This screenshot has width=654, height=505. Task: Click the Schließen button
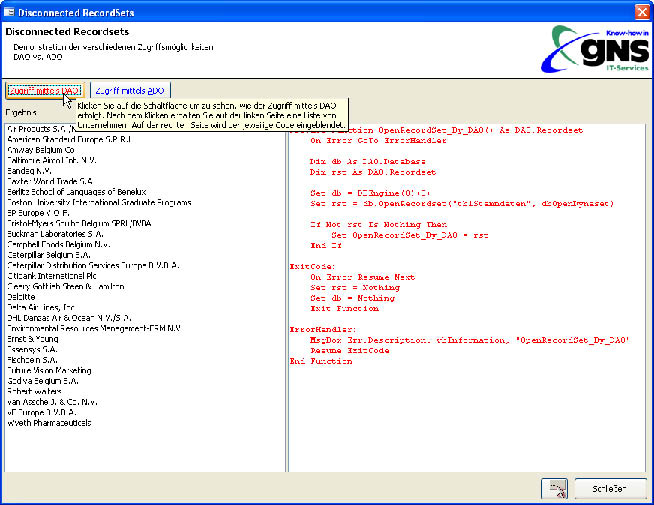click(610, 488)
